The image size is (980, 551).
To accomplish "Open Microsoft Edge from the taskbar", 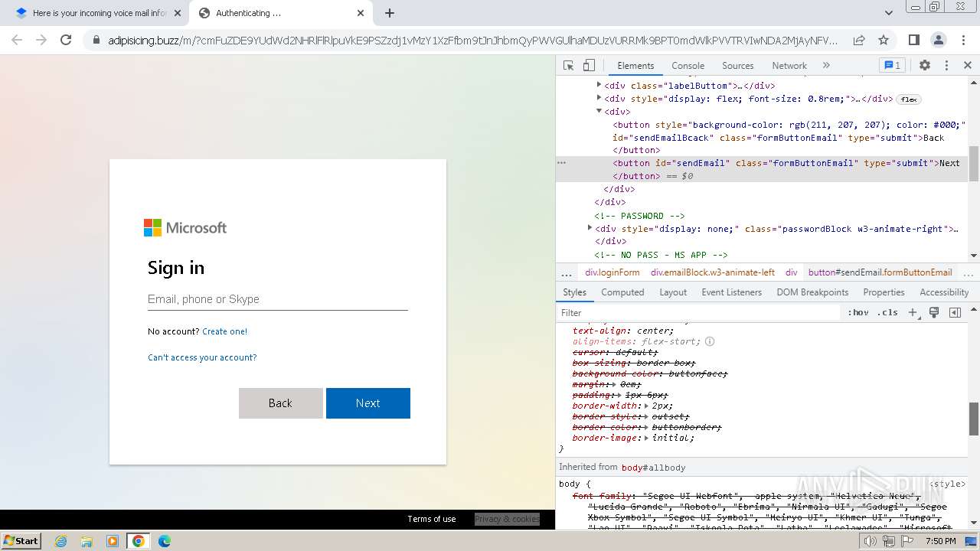I will [x=164, y=541].
